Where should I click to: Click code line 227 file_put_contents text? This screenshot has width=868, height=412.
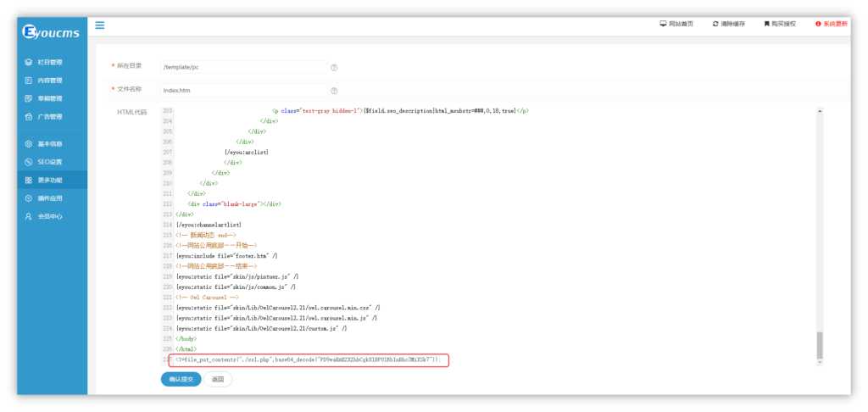pos(309,360)
